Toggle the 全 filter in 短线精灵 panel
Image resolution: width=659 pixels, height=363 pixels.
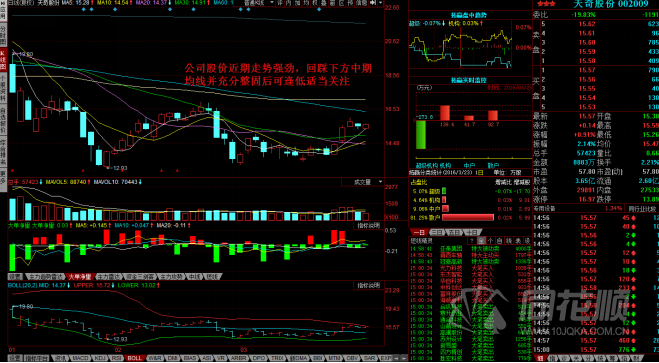pos(481,241)
